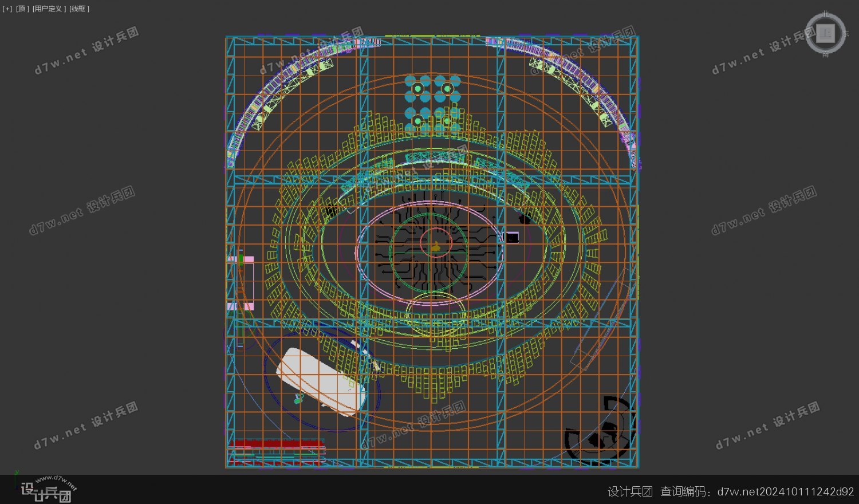Open the 顶 (Top) view label menu
The height and width of the screenshot is (504, 859).
point(22,9)
